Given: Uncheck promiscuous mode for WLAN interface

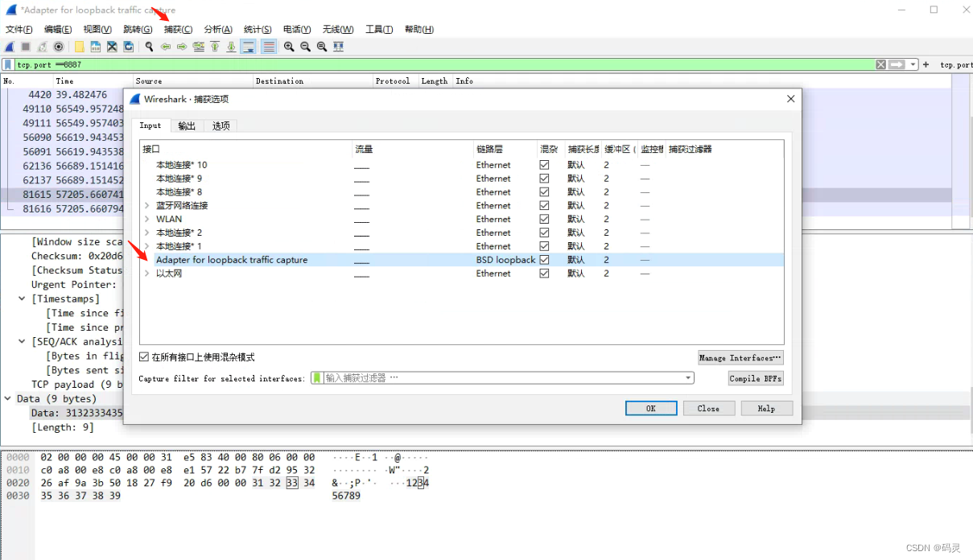Looking at the screenshot, I should point(544,219).
